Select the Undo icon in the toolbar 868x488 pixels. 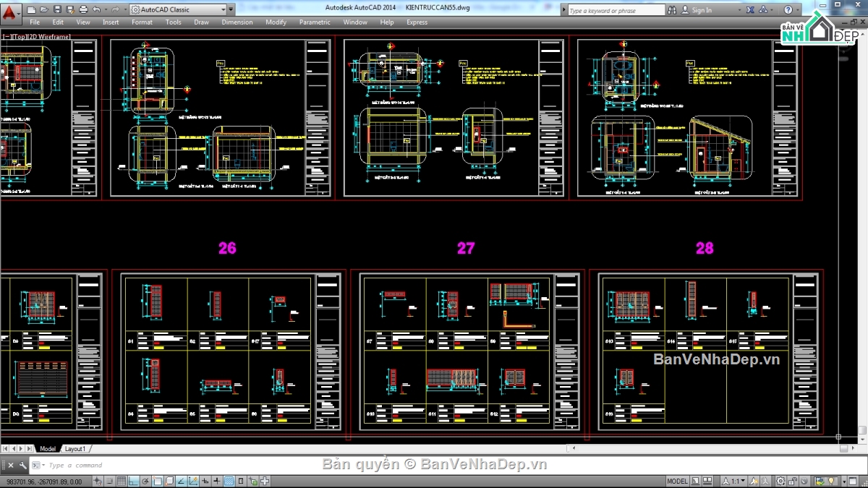point(95,9)
